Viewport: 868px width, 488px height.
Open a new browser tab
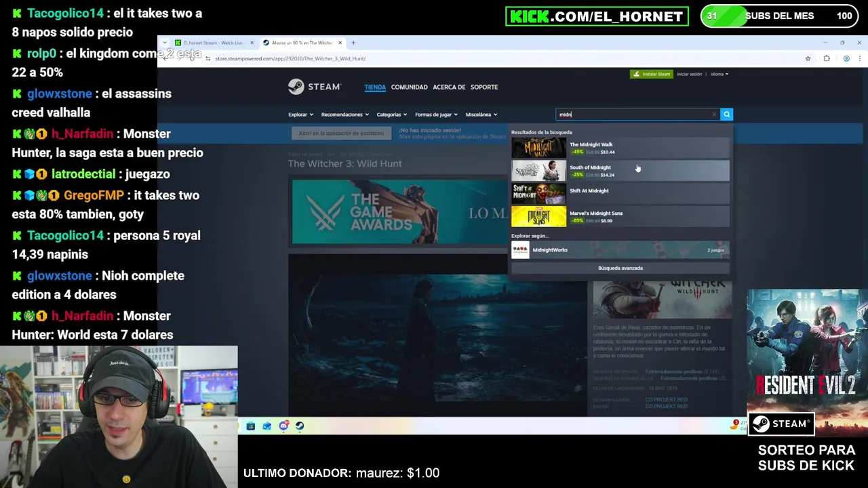tap(353, 43)
